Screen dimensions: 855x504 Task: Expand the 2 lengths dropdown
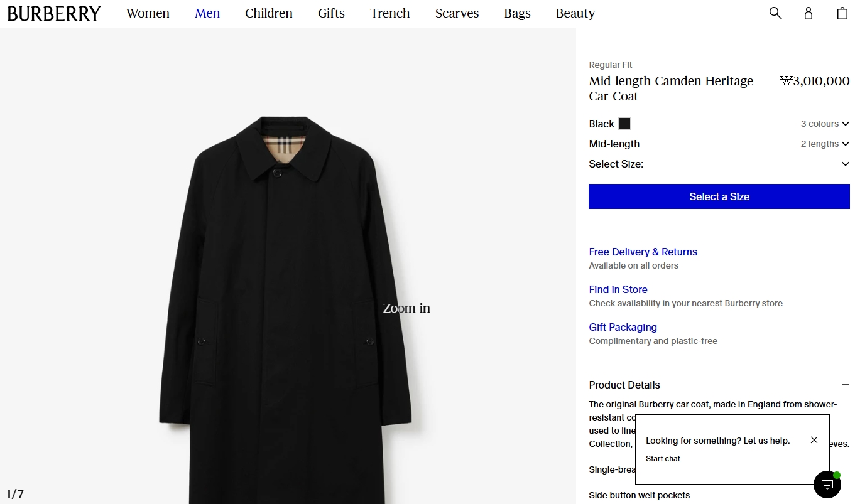(825, 144)
